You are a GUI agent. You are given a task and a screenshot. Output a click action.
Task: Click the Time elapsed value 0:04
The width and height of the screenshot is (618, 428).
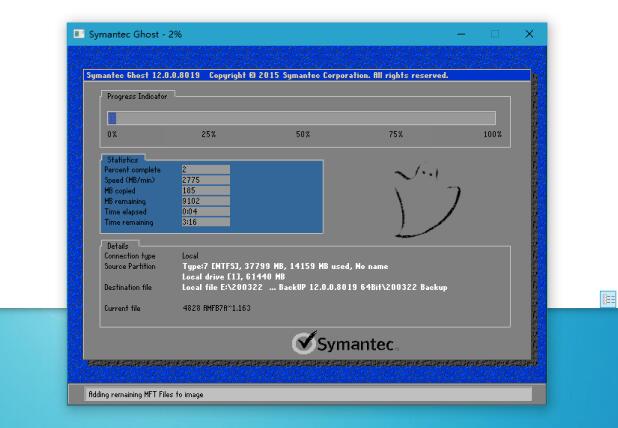tap(205, 212)
